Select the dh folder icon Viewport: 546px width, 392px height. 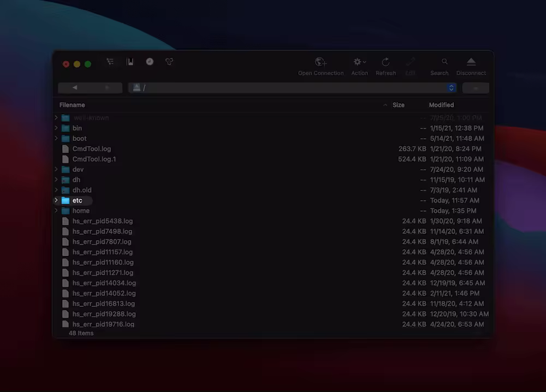[x=66, y=180]
